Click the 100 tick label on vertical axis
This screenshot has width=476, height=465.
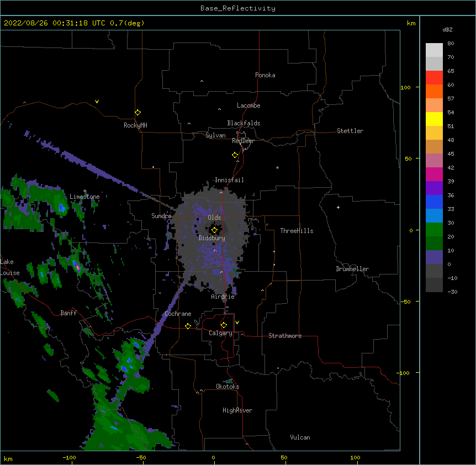pos(405,87)
